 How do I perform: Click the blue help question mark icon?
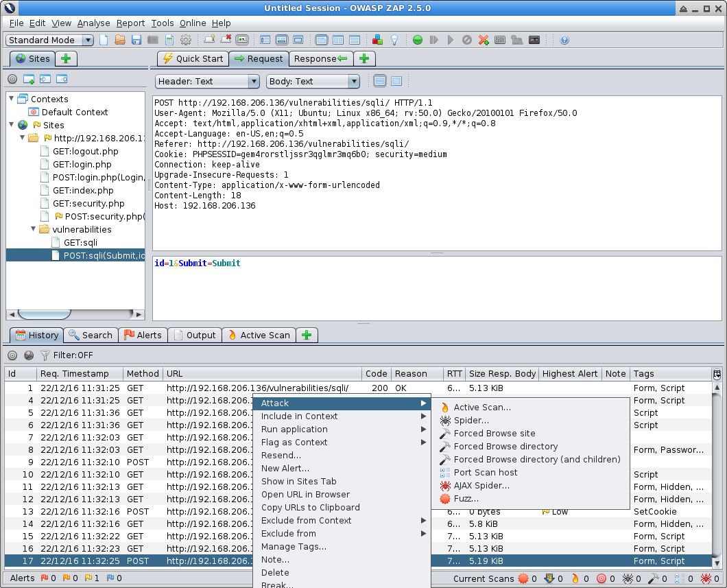click(x=564, y=40)
